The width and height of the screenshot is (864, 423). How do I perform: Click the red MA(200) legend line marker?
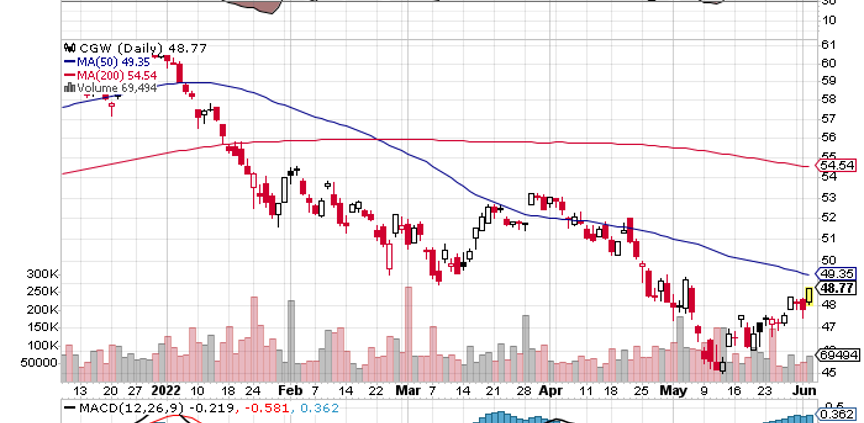coord(69,74)
